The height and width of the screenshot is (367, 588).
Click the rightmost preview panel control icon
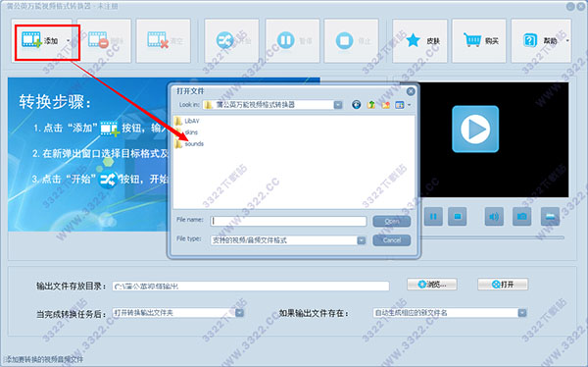click(x=550, y=216)
